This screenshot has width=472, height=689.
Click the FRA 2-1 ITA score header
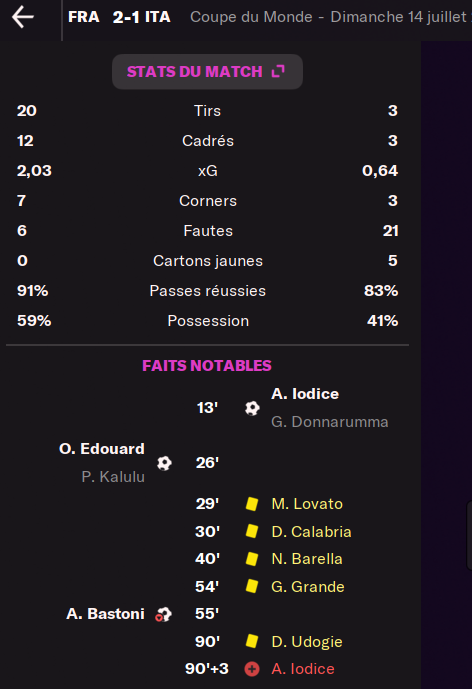[x=119, y=17]
